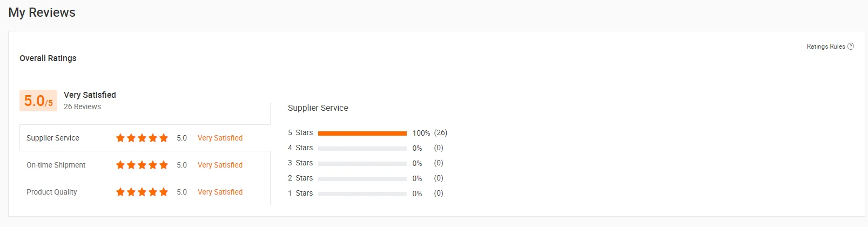Viewport: 868px width, 227px height.
Task: Click Very Satisfied label beside Supplier Service
Action: click(220, 138)
